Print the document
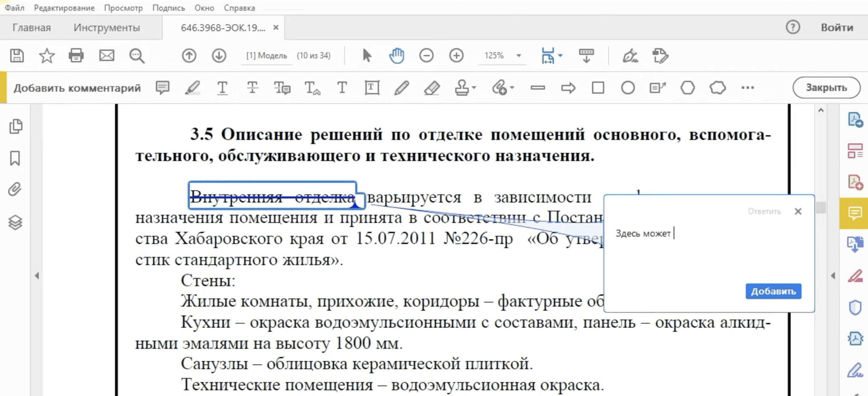Viewport: 868px width, 396px height. pos(76,56)
